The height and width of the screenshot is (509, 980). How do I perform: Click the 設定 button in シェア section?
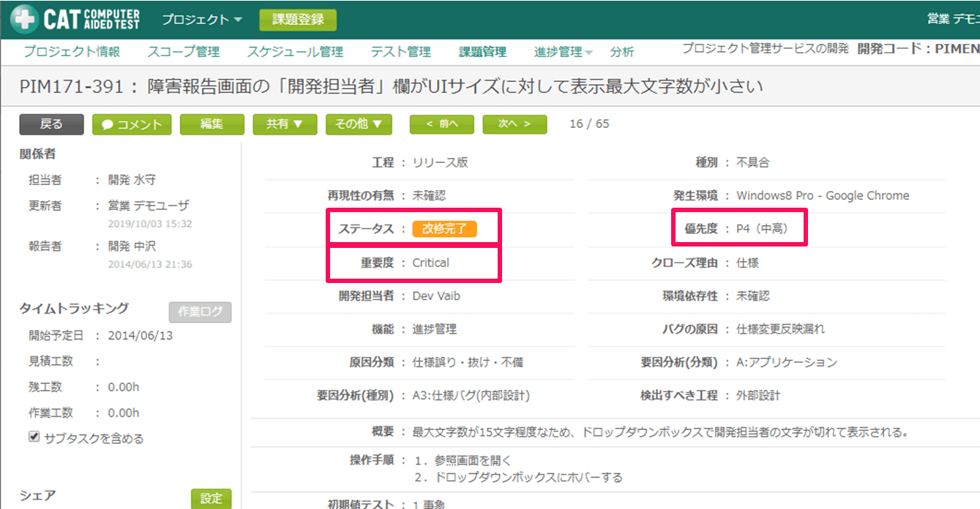(x=211, y=498)
